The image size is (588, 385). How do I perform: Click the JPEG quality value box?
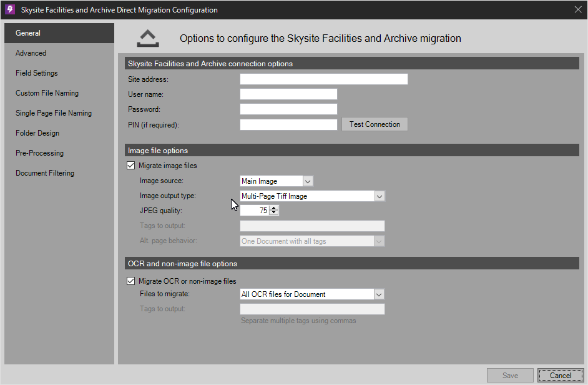point(255,211)
